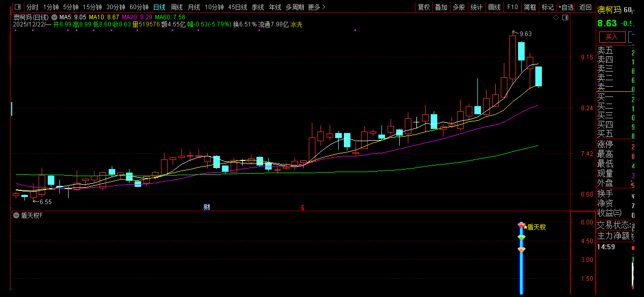Image resolution: width=644 pixels, height=297 pixels.
Task: Click the red S marker below the chart
Action: point(303,207)
